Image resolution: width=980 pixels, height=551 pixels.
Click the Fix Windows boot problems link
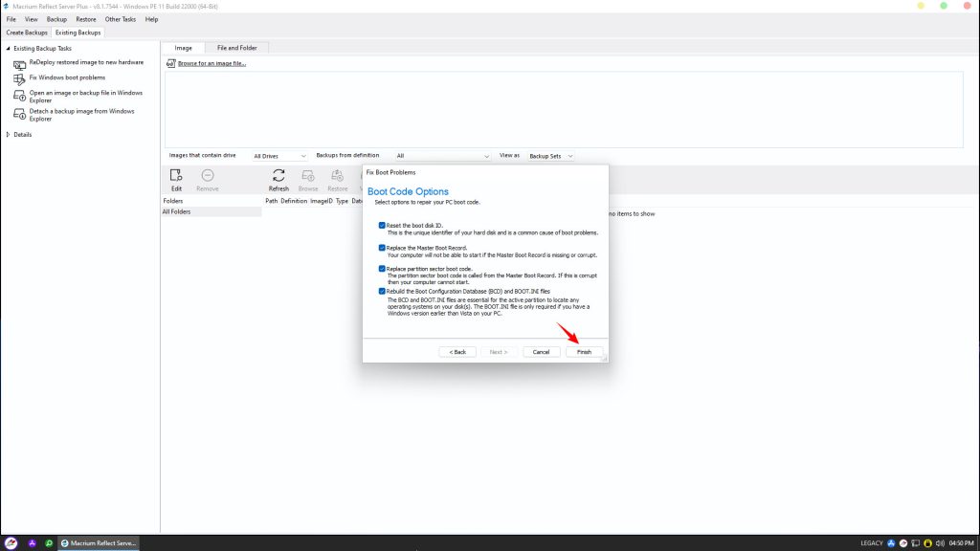tap(68, 78)
